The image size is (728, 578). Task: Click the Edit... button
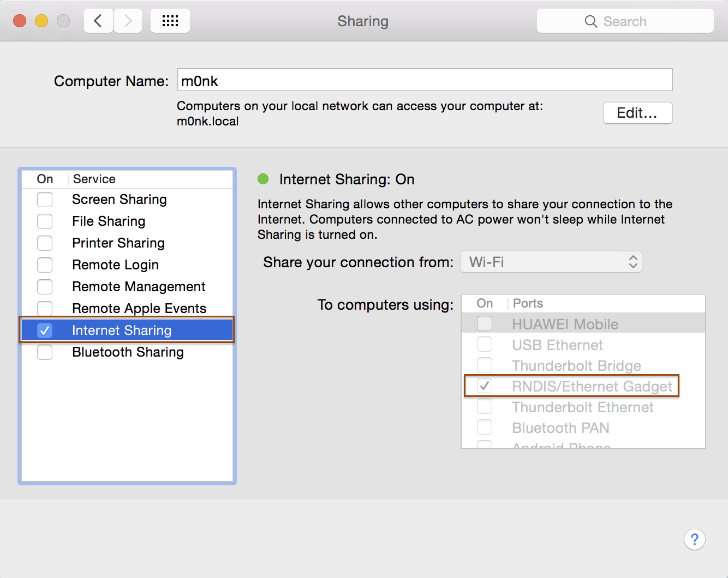[x=637, y=113]
